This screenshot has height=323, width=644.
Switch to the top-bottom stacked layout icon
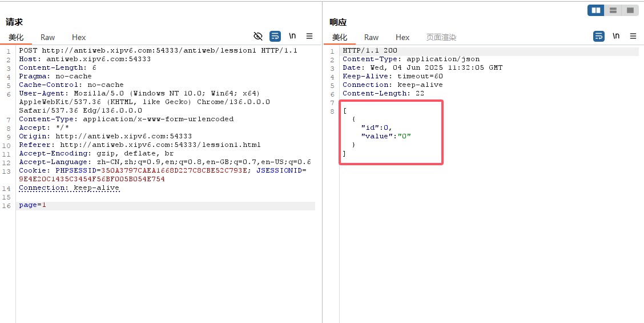pos(613,10)
